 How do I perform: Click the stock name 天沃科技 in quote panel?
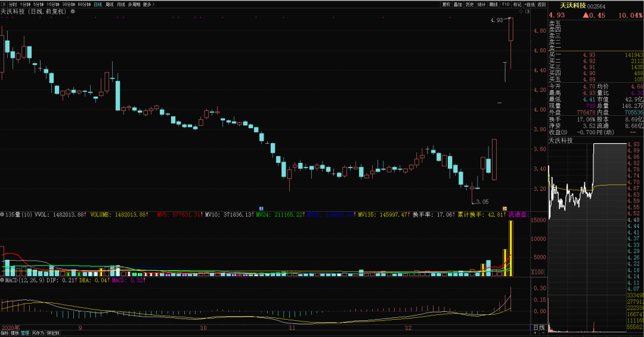coord(573,6)
